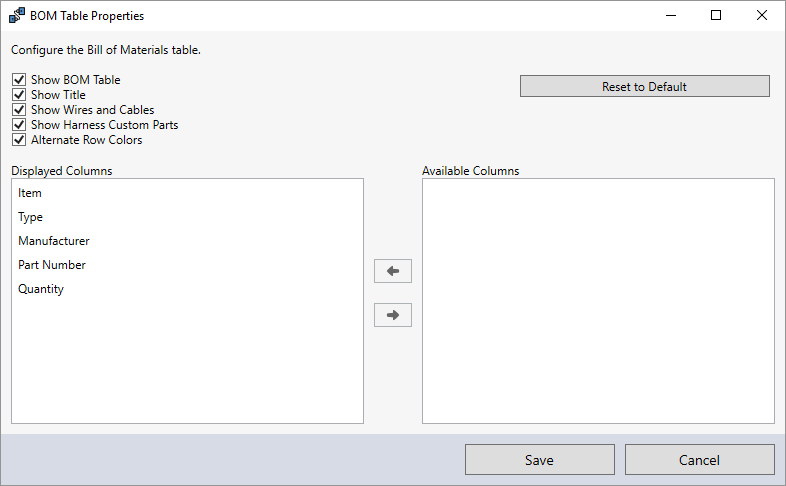Disable Show Wires and Cables
The image size is (786, 486).
[19, 110]
